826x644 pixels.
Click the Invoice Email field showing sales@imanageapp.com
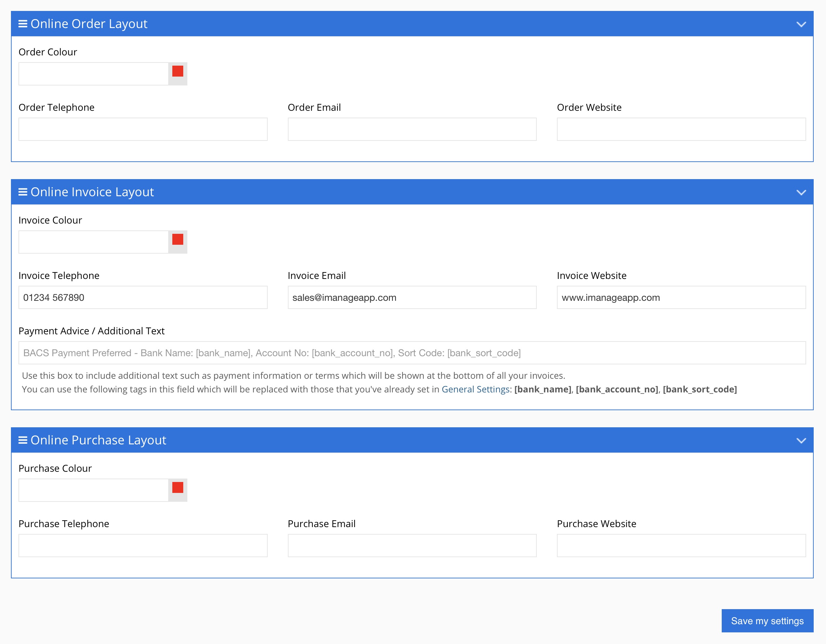click(412, 298)
